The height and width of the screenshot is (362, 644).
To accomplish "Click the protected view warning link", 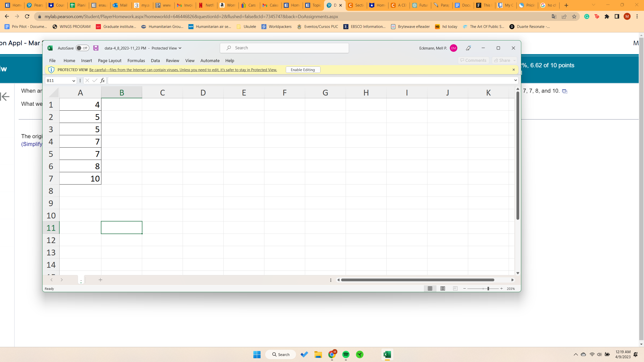I will click(183, 70).
